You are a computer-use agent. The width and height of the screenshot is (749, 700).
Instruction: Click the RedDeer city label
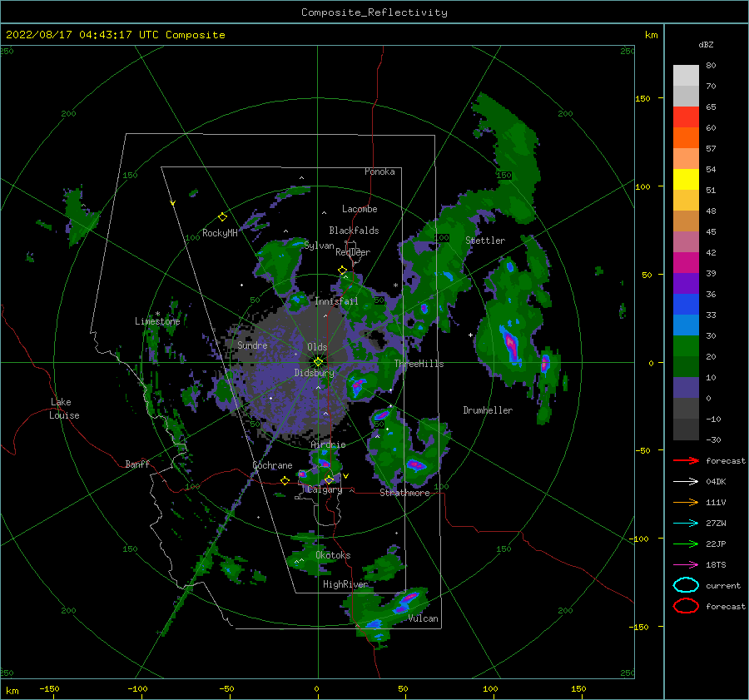tap(353, 252)
